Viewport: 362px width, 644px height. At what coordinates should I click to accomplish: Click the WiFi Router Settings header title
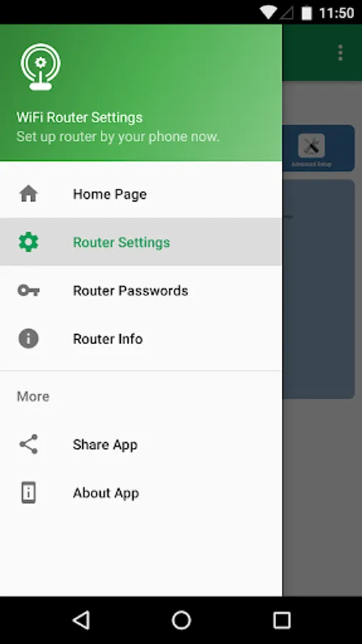tap(79, 117)
